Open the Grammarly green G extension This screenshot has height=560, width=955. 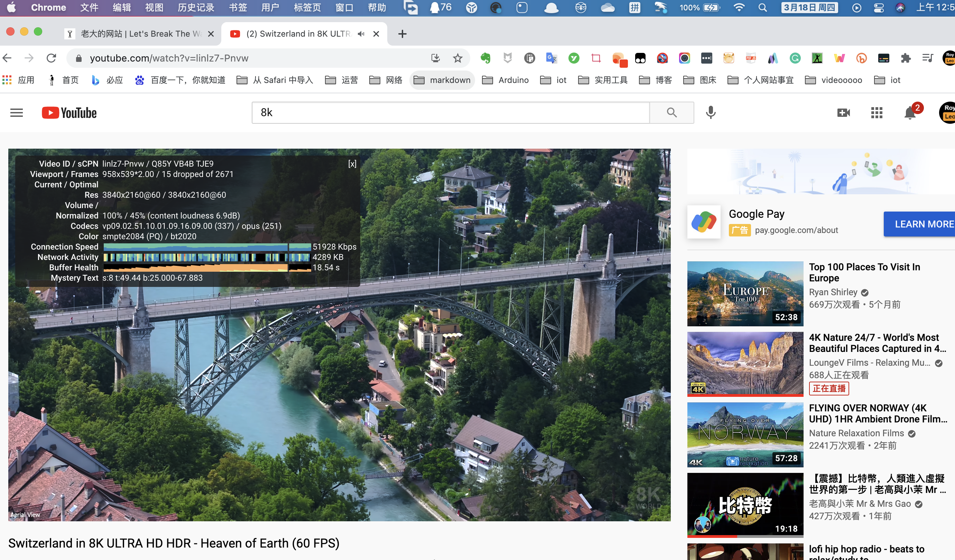point(795,58)
